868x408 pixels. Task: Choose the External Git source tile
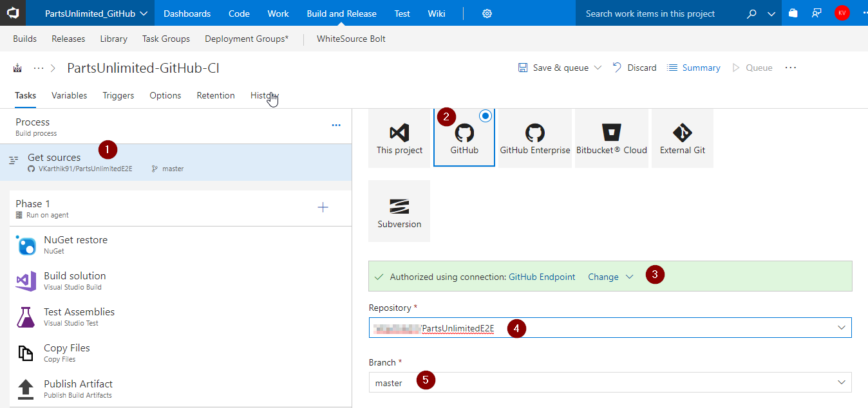pos(683,138)
